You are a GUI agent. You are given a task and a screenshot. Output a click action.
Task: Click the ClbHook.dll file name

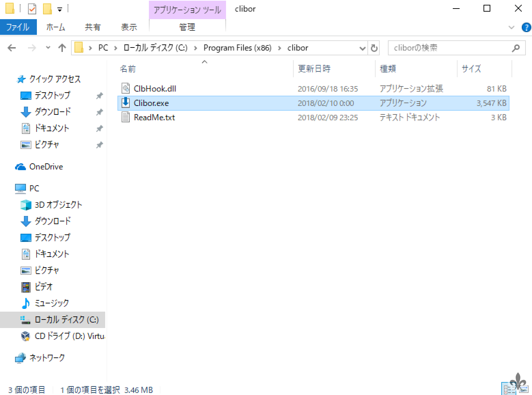155,89
